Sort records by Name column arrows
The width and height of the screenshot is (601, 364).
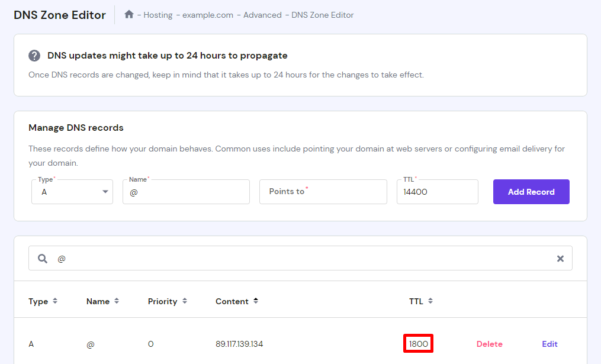(x=117, y=301)
